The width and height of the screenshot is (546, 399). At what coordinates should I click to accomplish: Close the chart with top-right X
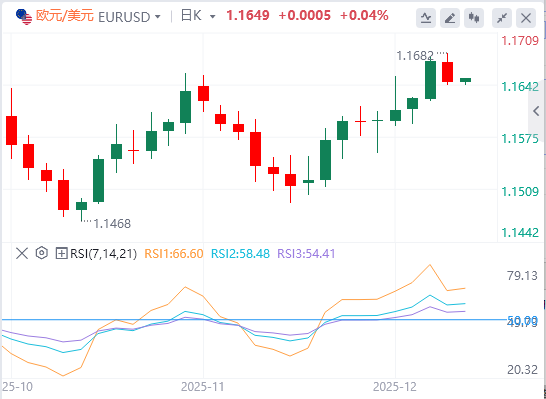pos(526,17)
